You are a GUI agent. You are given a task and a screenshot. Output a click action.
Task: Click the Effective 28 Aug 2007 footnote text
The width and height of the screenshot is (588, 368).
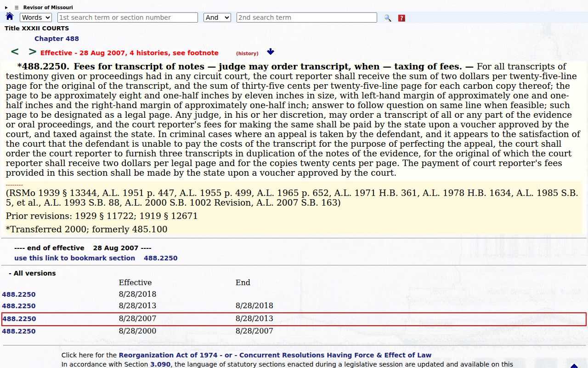(130, 53)
